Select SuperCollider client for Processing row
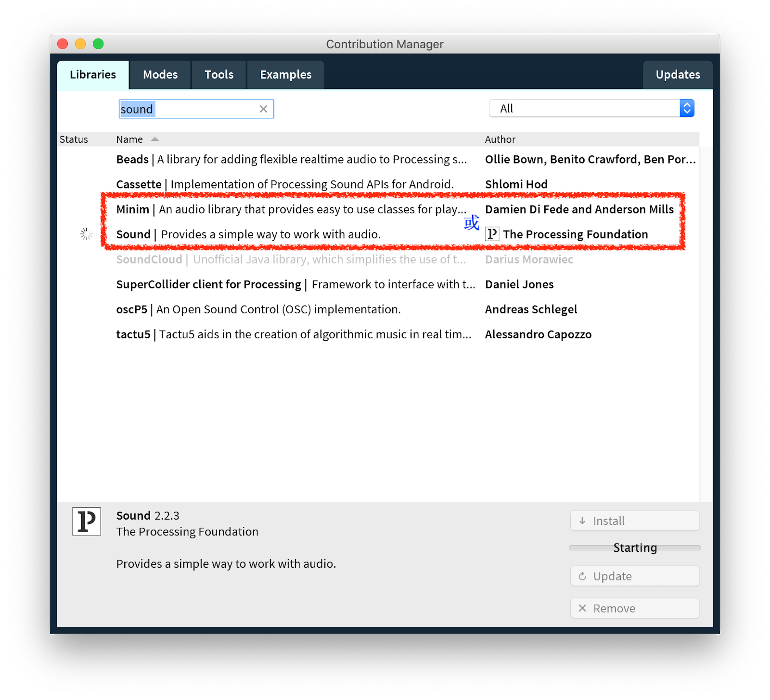This screenshot has height=700, width=770. point(378,284)
